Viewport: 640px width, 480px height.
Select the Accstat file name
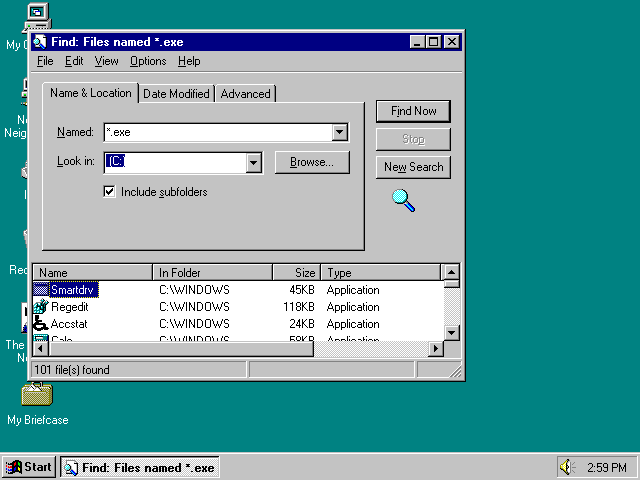coord(69,324)
